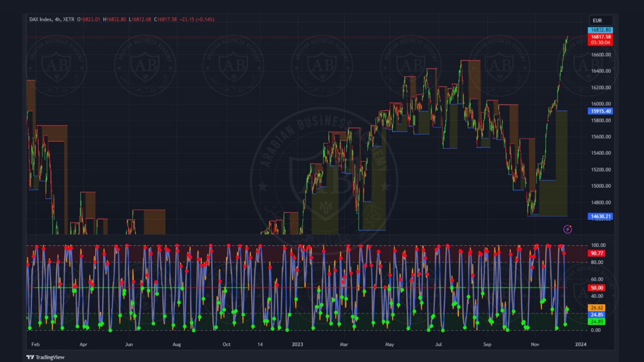Select the 15915.40 price label

pos(600,111)
